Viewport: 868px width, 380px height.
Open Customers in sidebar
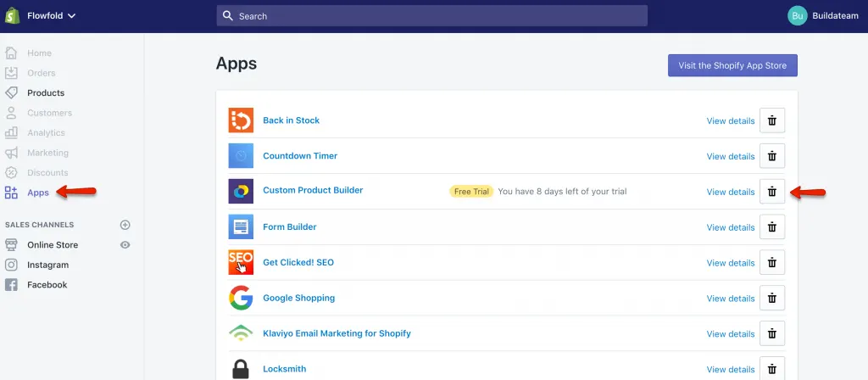tap(50, 113)
